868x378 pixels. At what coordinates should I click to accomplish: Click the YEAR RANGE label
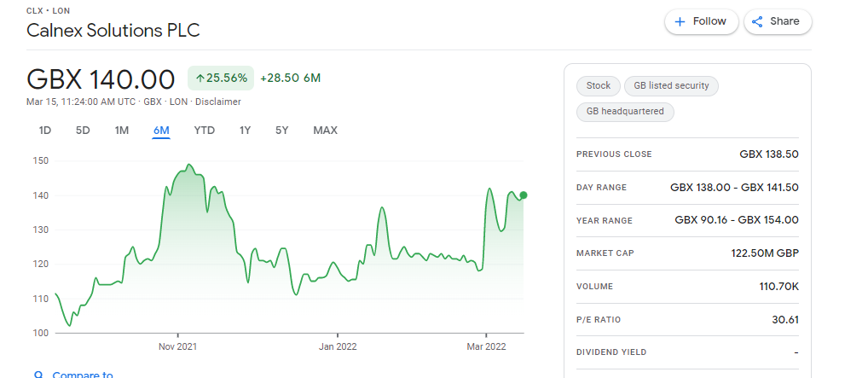(604, 221)
